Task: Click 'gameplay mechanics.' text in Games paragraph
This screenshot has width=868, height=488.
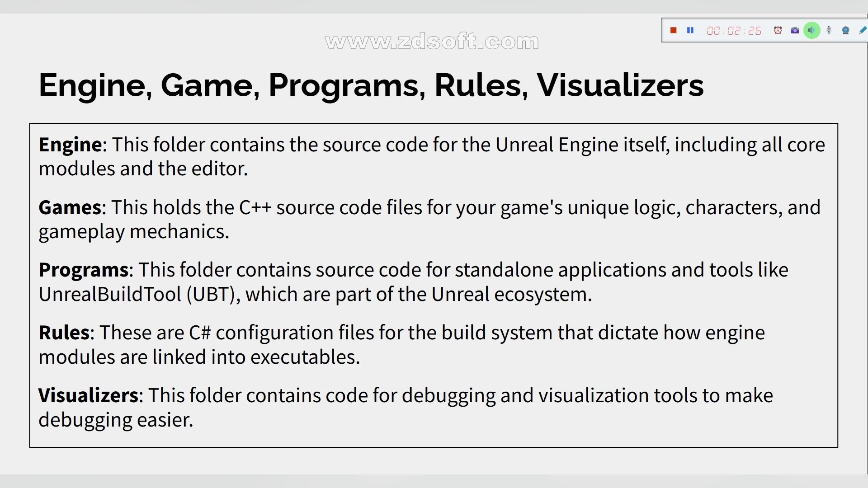Action: [134, 231]
